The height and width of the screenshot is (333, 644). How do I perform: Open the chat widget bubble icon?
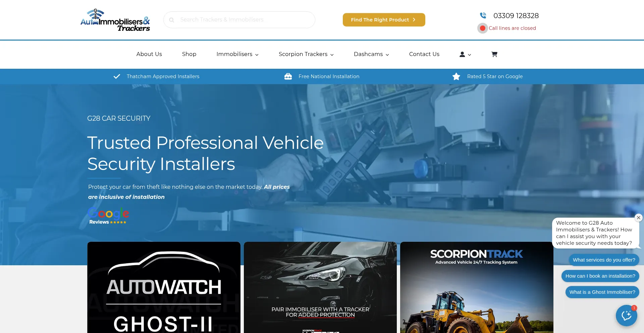[626, 316]
